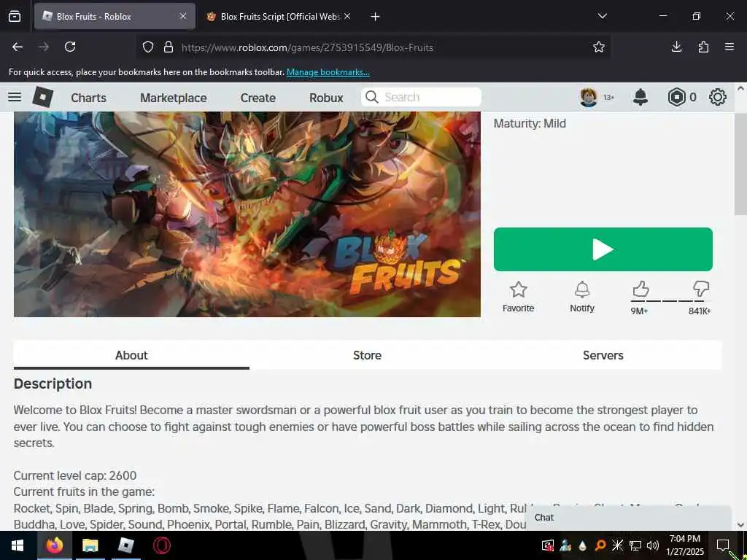Dislike the game with thumbs down
747x560 pixels.
(701, 289)
